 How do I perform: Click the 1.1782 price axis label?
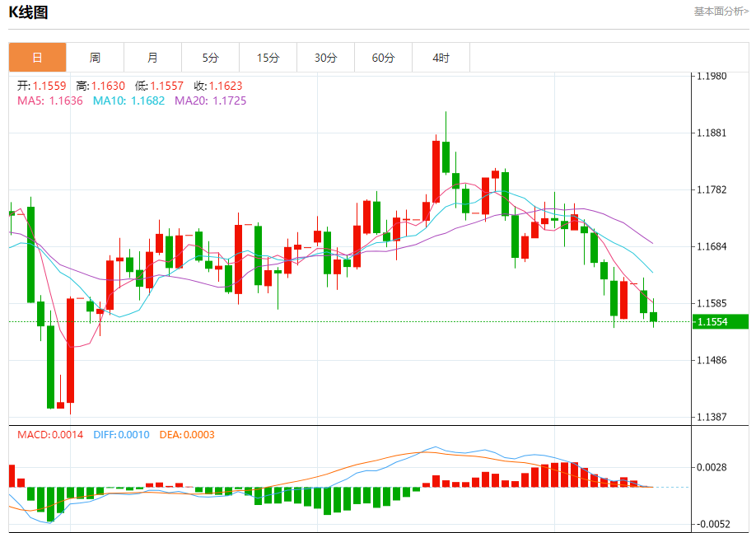pyautogui.click(x=712, y=189)
